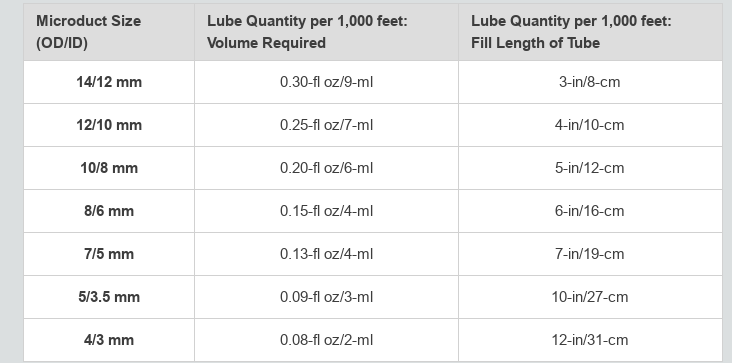This screenshot has height=363, width=732.
Task: Select the 12-in/31-cm fill length cell
Action: click(590, 340)
